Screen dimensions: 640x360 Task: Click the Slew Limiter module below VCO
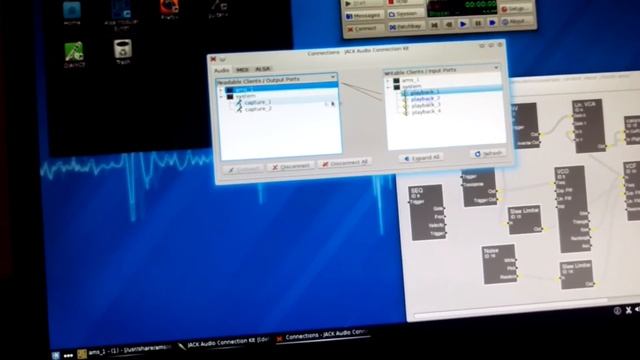(577, 275)
